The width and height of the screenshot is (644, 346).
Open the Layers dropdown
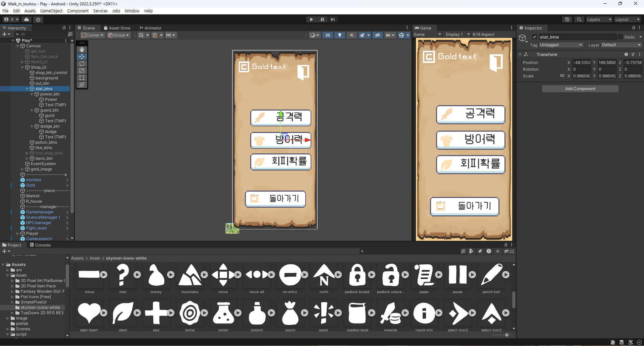(x=599, y=19)
